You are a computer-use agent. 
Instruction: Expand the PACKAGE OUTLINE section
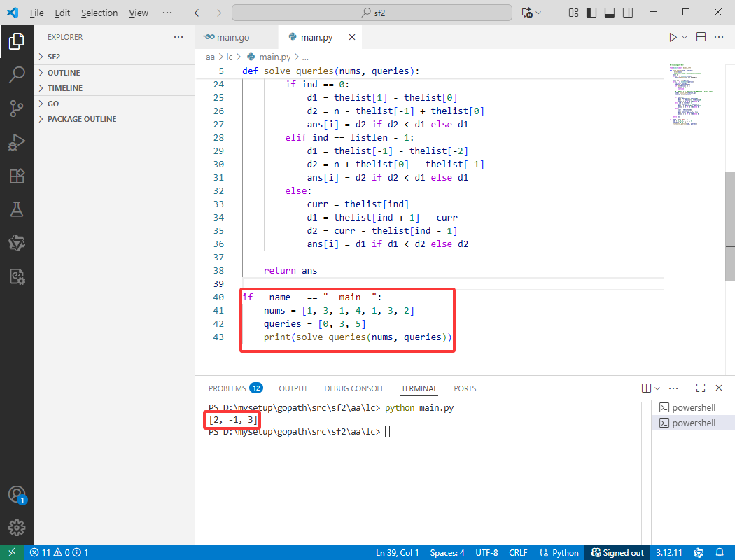point(114,119)
